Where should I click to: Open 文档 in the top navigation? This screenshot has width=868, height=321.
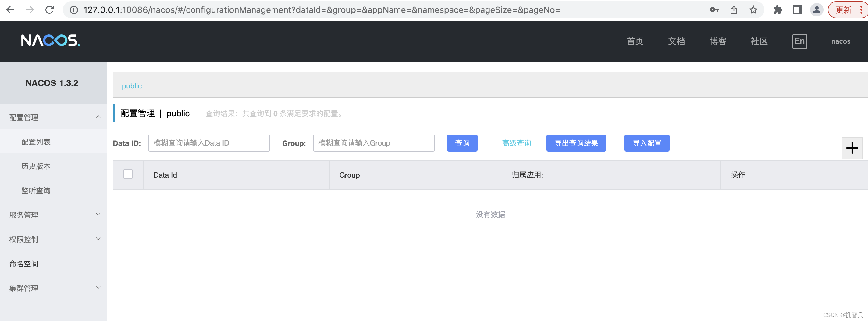[676, 41]
